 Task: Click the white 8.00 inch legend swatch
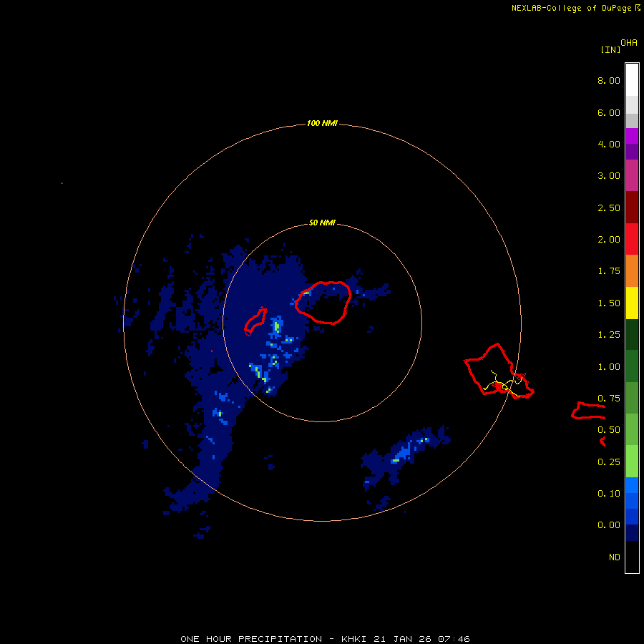632,80
